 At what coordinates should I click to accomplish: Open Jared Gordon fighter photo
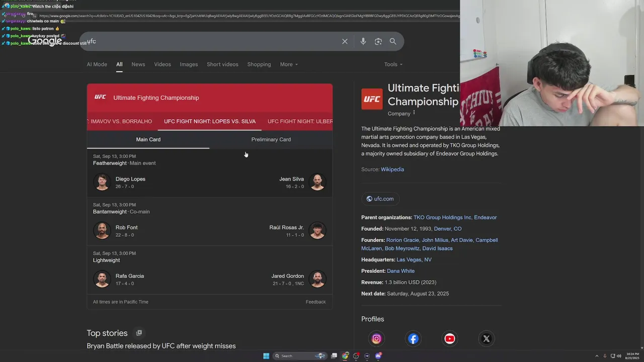point(317,279)
